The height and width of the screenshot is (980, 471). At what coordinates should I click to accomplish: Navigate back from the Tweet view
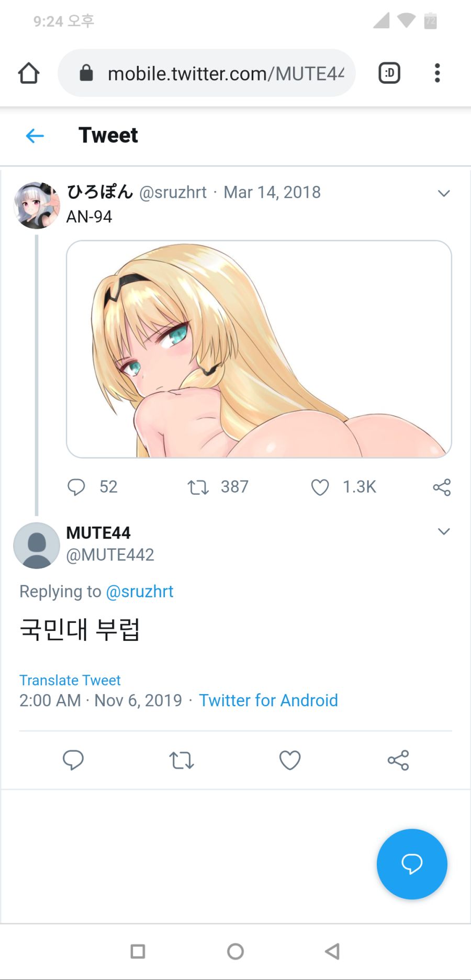tap(34, 136)
